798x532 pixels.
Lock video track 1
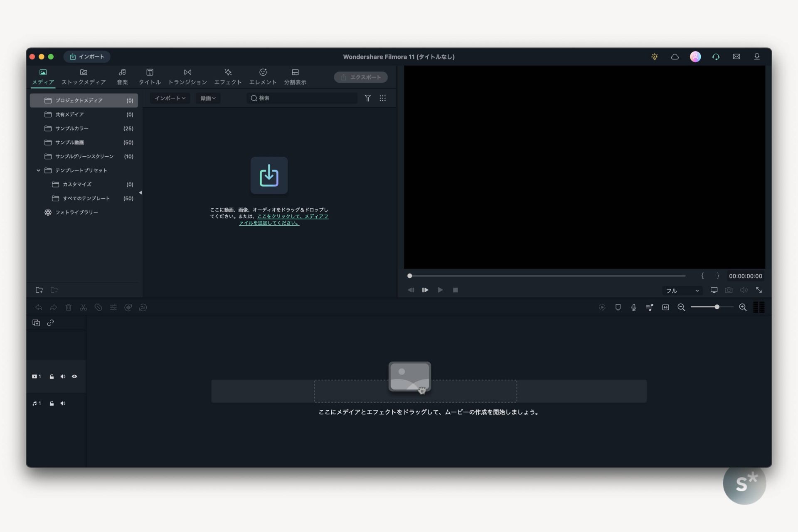click(x=52, y=377)
